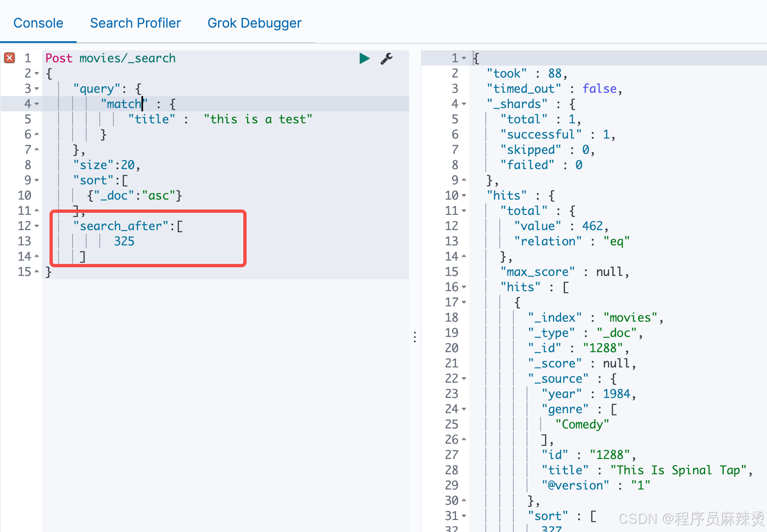Collapse the "search_after" fold arrow on line 12

point(37,226)
